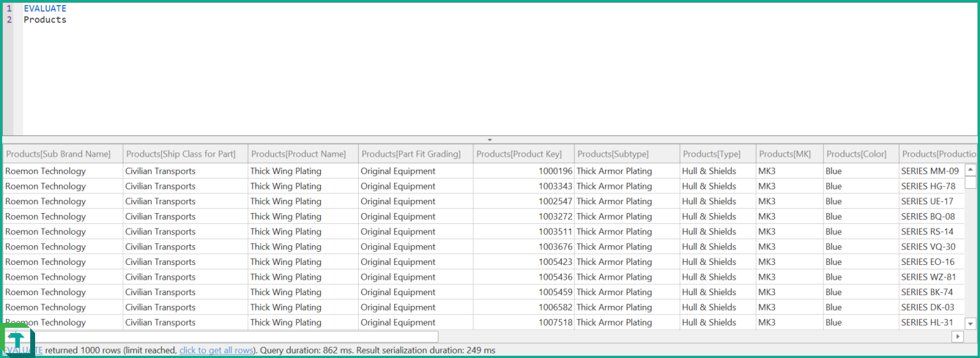Select the product key cell 1005436
This screenshot has width=980, height=358.
click(x=524, y=277)
